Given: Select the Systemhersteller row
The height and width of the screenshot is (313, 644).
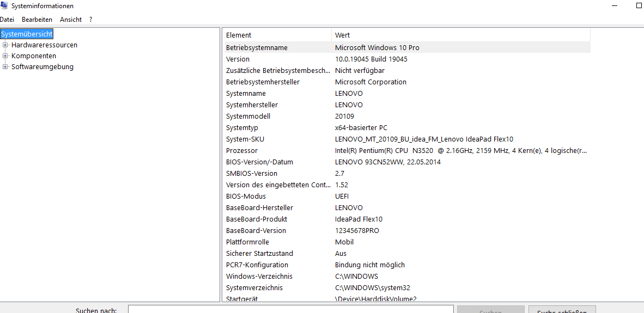Looking at the screenshot, I should (x=408, y=105).
